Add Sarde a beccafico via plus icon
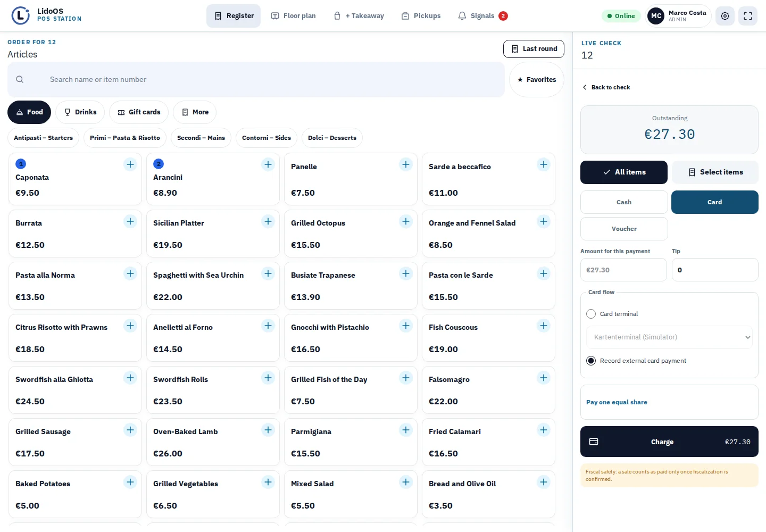 pos(544,164)
